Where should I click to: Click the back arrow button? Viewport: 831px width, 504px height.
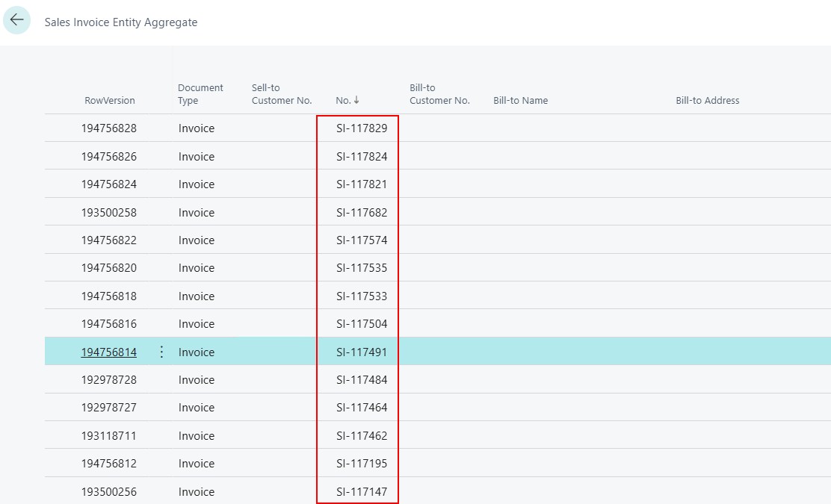click(16, 20)
